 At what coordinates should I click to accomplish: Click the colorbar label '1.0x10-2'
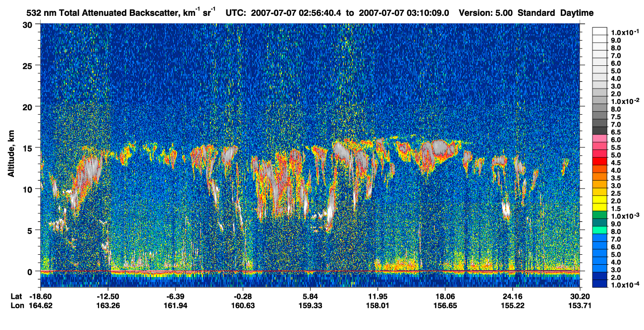[x=625, y=101]
